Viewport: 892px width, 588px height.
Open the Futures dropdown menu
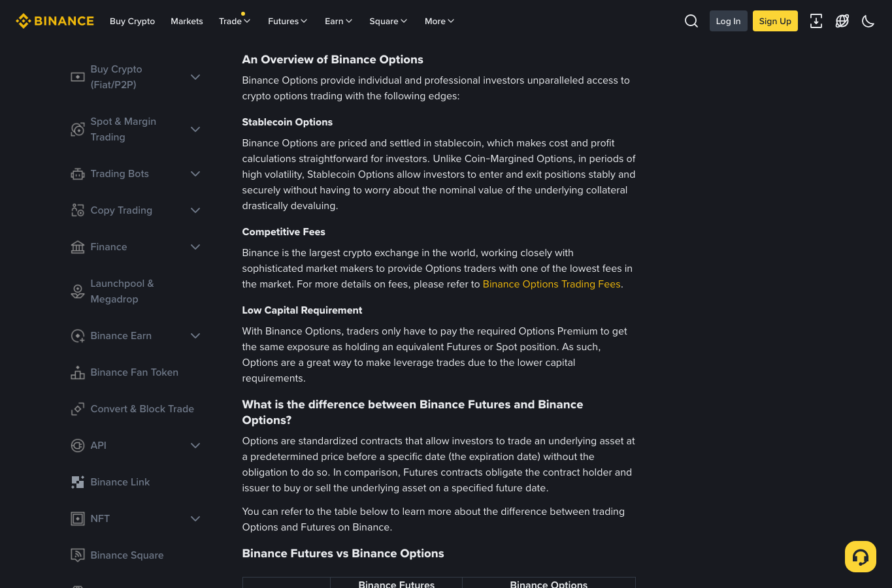288,21
